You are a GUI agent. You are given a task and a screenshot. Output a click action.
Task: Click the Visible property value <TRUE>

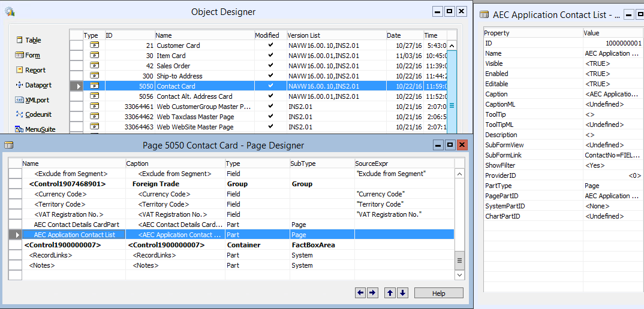[x=613, y=63]
